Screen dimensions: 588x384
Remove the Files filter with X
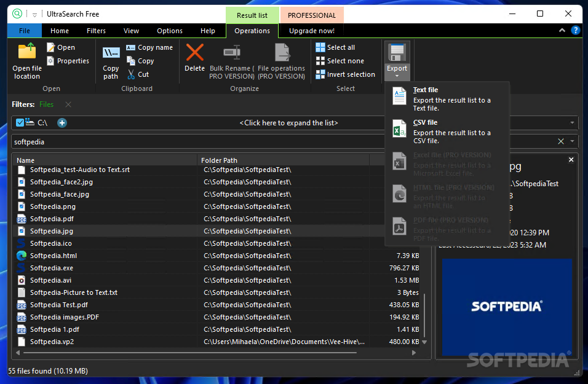(x=68, y=104)
